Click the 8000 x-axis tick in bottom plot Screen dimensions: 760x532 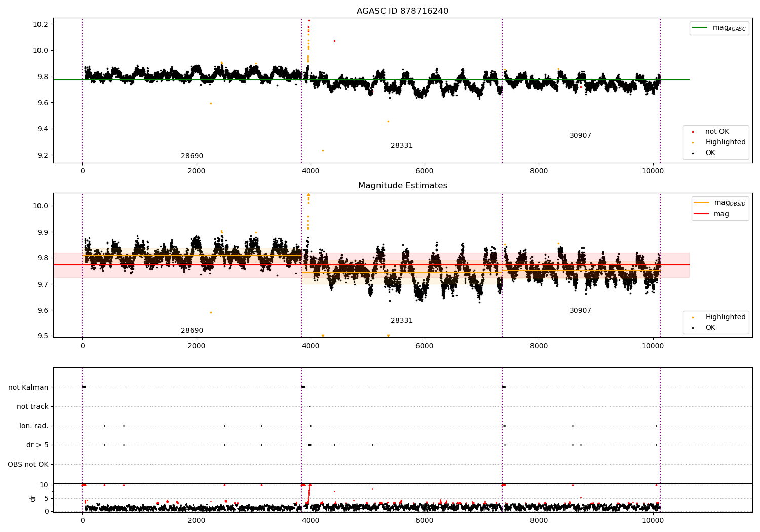pyautogui.click(x=539, y=520)
